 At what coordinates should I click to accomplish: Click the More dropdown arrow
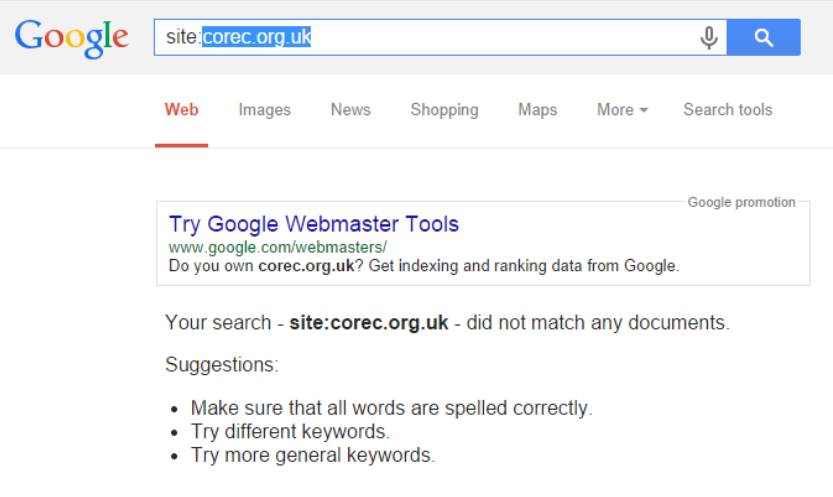643,110
